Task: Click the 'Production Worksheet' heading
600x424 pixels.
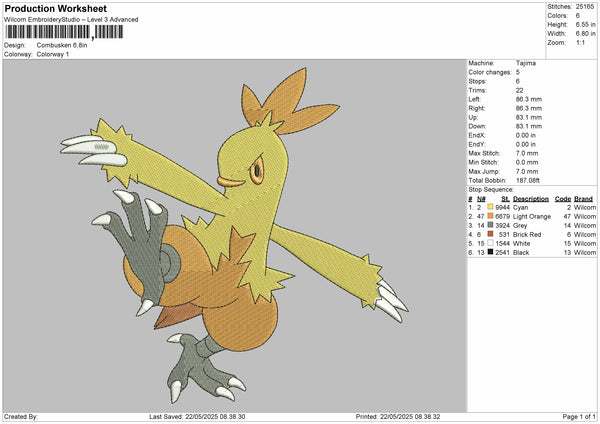Action: [x=56, y=8]
